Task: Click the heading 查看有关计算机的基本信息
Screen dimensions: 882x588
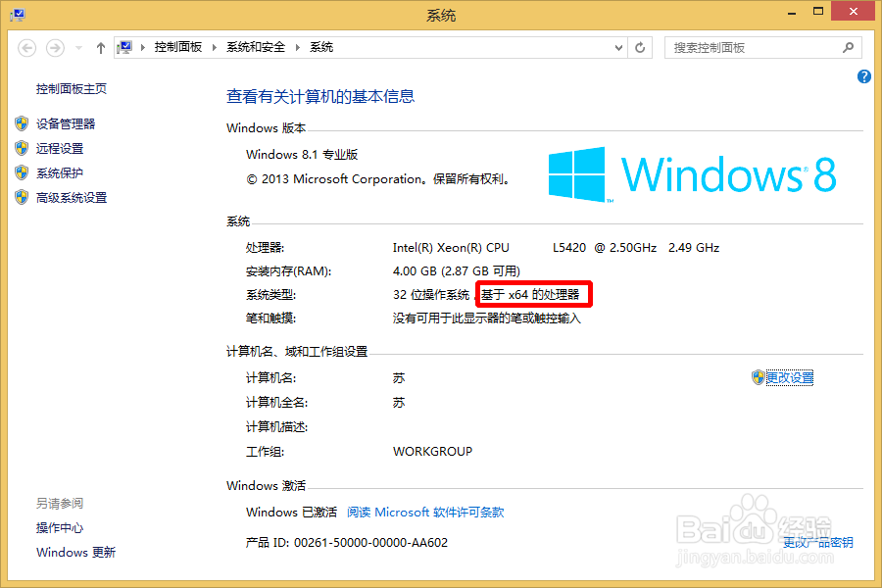Action: tap(320, 97)
